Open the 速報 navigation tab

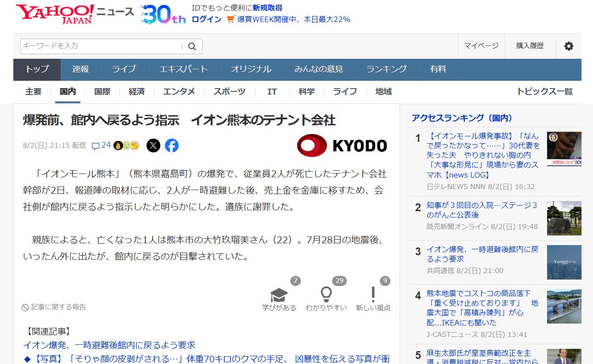pyautogui.click(x=80, y=69)
